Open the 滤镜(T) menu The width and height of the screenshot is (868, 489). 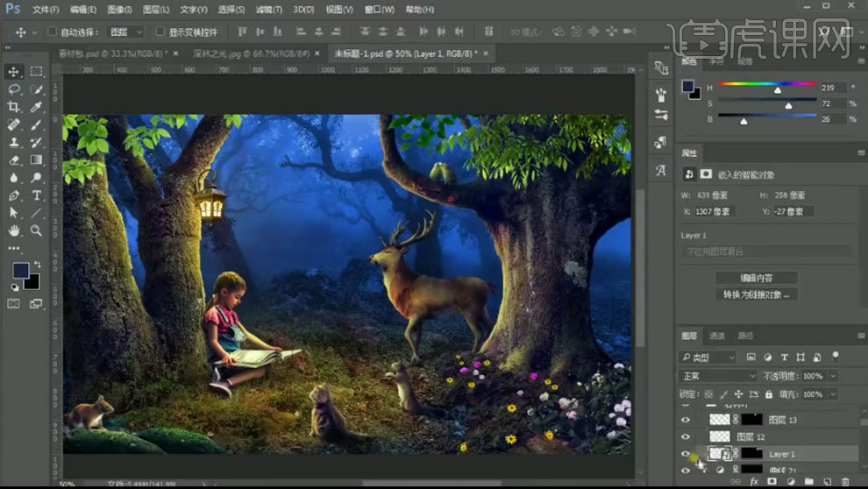[268, 10]
